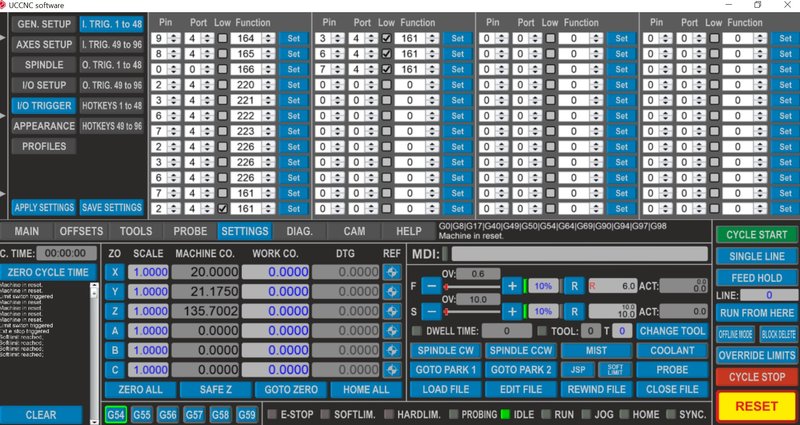This screenshot has height=425, width=800.
Task: Zero the A axis work coordinate
Action: click(x=115, y=331)
